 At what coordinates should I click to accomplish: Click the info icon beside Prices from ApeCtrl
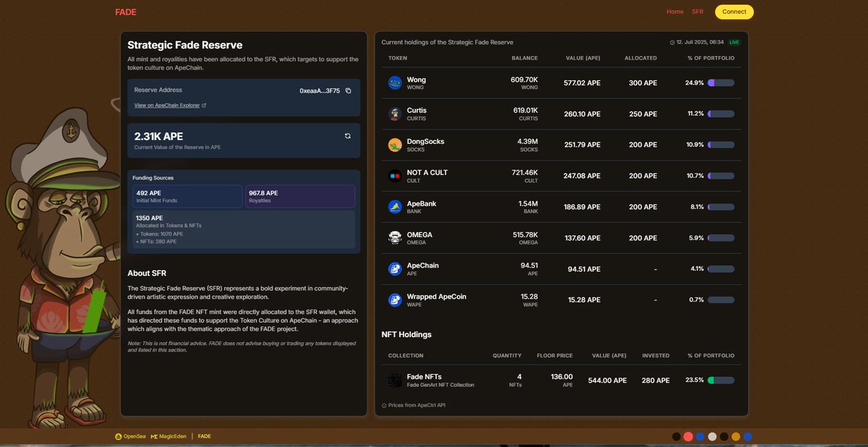(384, 406)
